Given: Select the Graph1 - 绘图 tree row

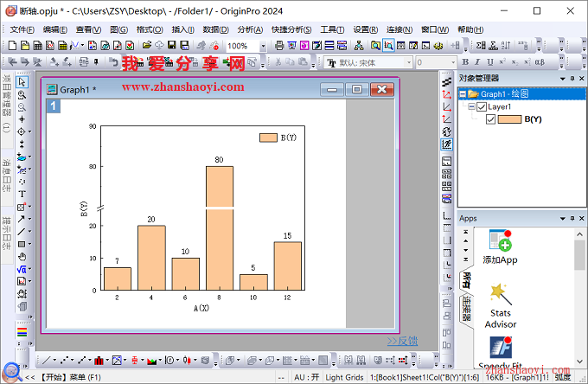Looking at the screenshot, I should (x=521, y=94).
